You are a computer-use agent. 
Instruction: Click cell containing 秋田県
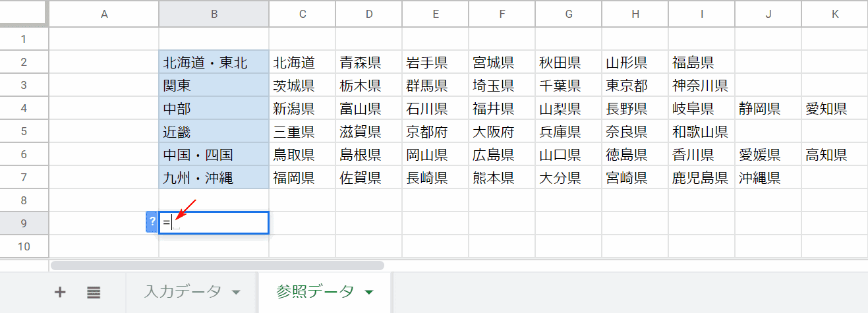pyautogui.click(x=568, y=63)
